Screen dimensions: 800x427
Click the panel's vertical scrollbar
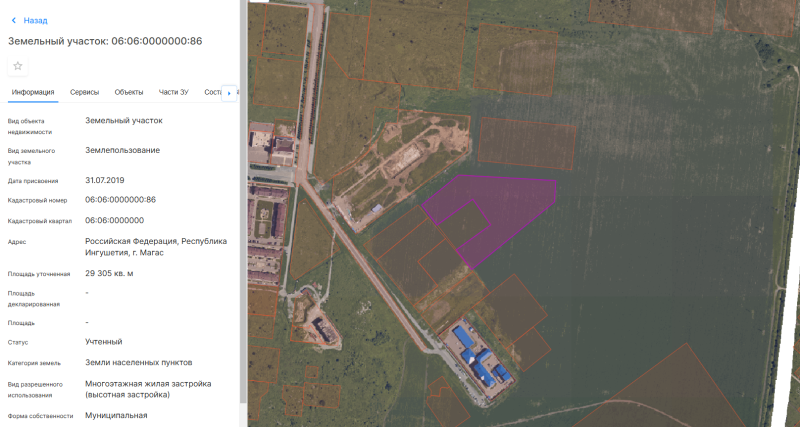click(x=243, y=204)
